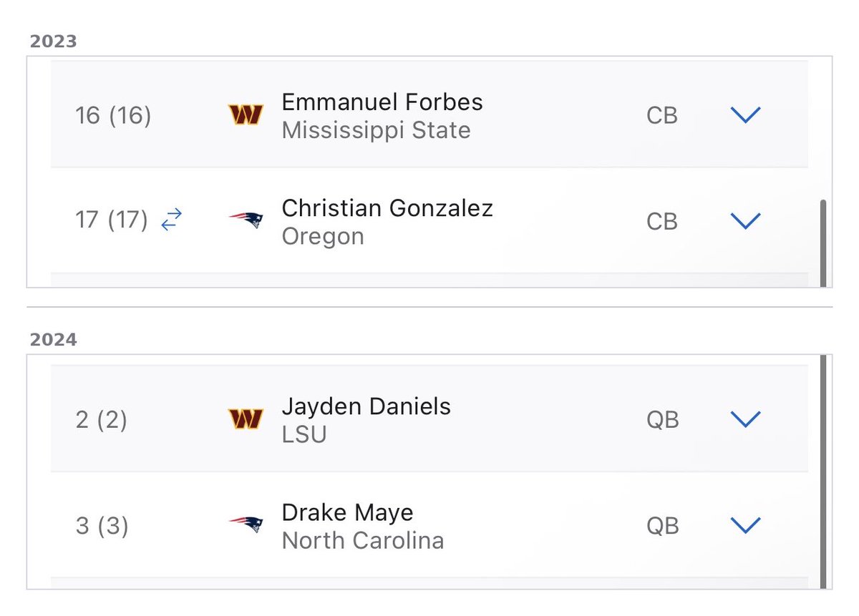The height and width of the screenshot is (616, 859).
Task: Select Jayden Daniels player name
Action: coord(367,407)
